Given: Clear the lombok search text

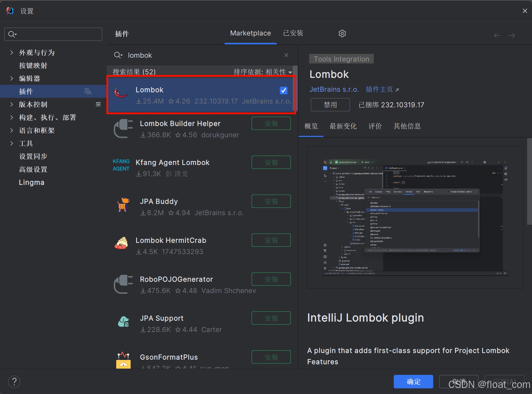Looking at the screenshot, I should pos(286,55).
